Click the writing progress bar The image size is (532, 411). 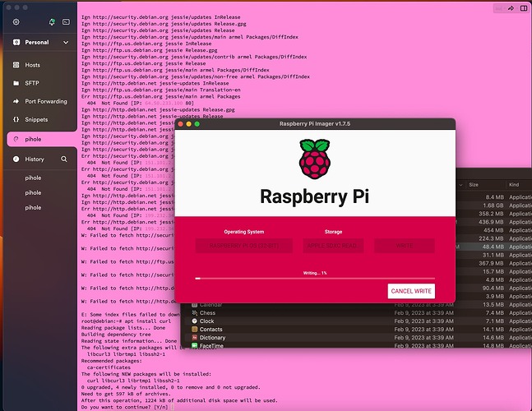pyautogui.click(x=316, y=279)
